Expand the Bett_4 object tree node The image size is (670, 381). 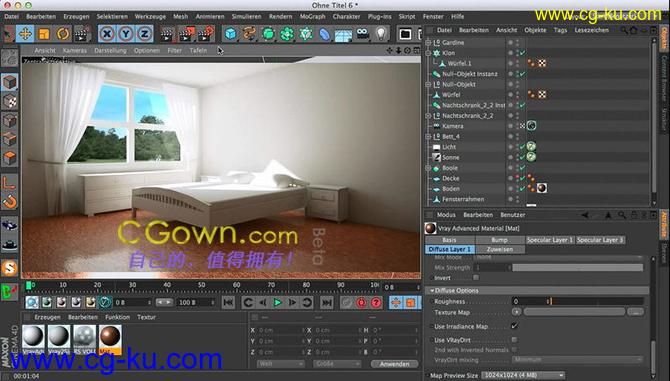pos(429,137)
